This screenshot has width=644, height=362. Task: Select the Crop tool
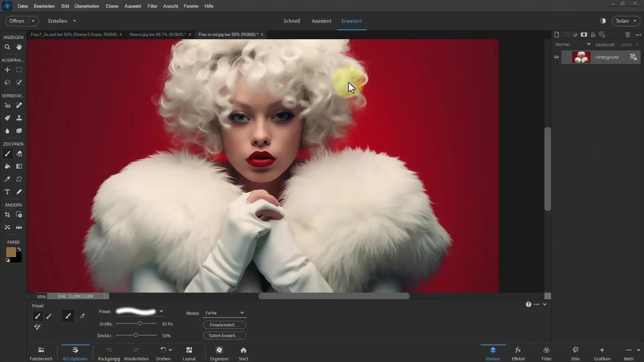[7, 215]
